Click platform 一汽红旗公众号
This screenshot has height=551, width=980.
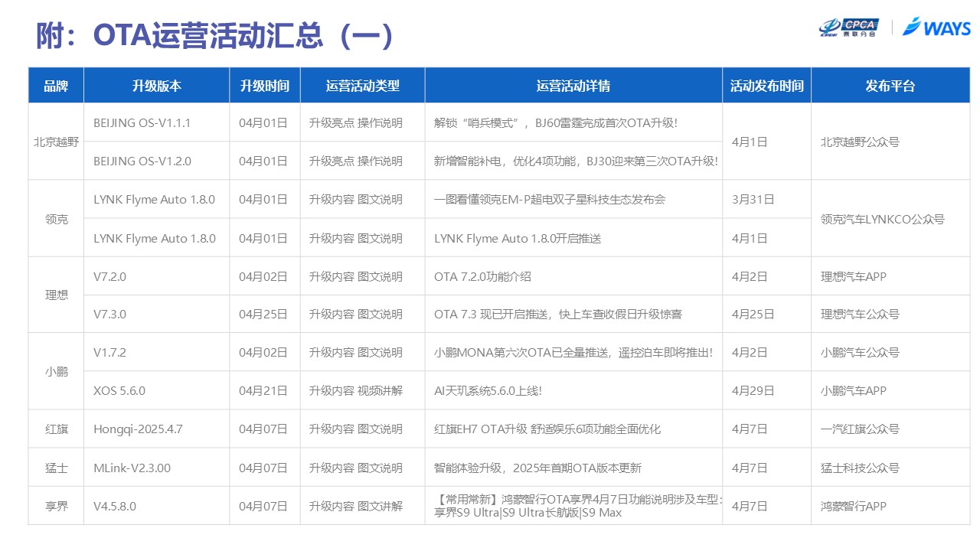(x=860, y=429)
